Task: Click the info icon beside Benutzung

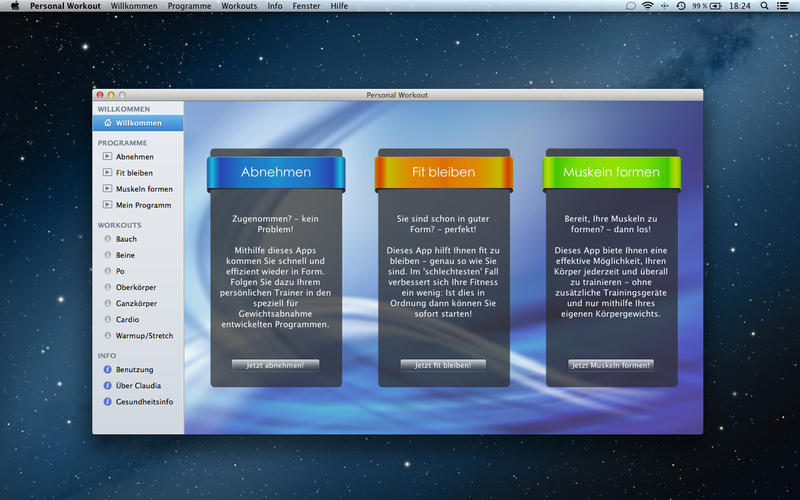Action: [107, 370]
